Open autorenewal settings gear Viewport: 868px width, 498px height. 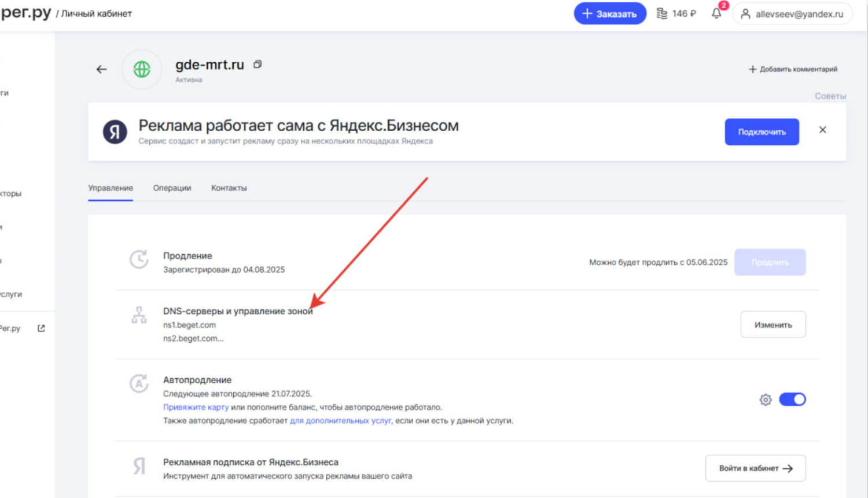click(x=766, y=400)
